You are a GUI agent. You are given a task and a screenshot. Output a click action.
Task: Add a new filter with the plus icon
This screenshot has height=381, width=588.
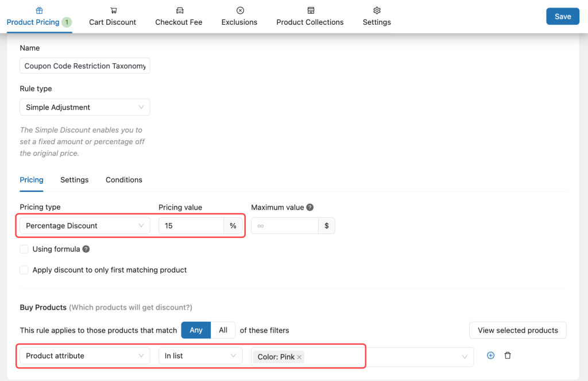click(x=490, y=355)
